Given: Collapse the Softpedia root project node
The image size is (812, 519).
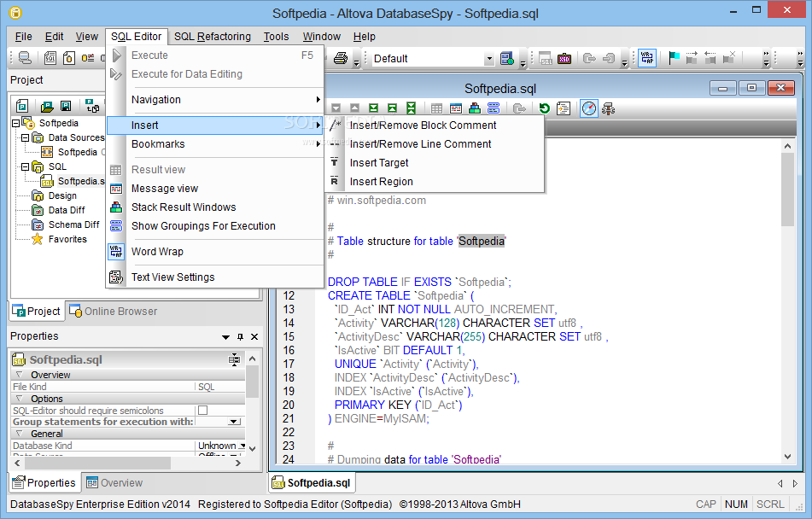Looking at the screenshot, I should click(x=15, y=123).
